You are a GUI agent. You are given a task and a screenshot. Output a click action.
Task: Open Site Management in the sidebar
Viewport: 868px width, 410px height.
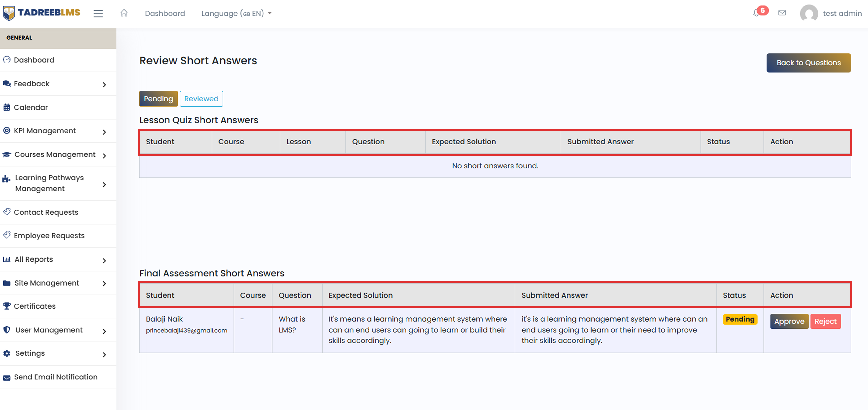coord(58,283)
